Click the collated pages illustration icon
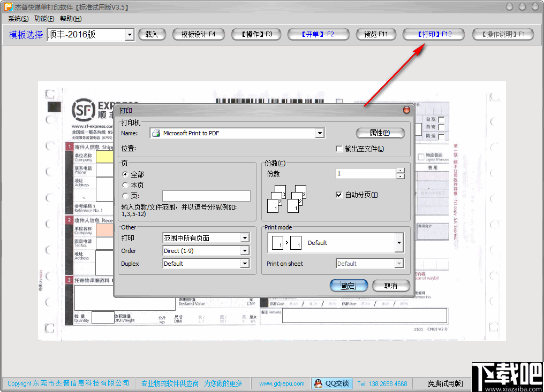544x392 pixels. (286, 198)
